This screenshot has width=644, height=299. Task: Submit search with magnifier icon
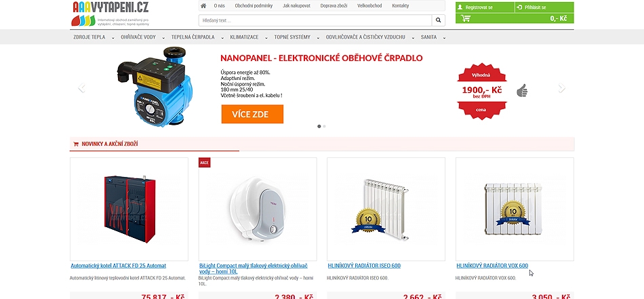pos(438,20)
